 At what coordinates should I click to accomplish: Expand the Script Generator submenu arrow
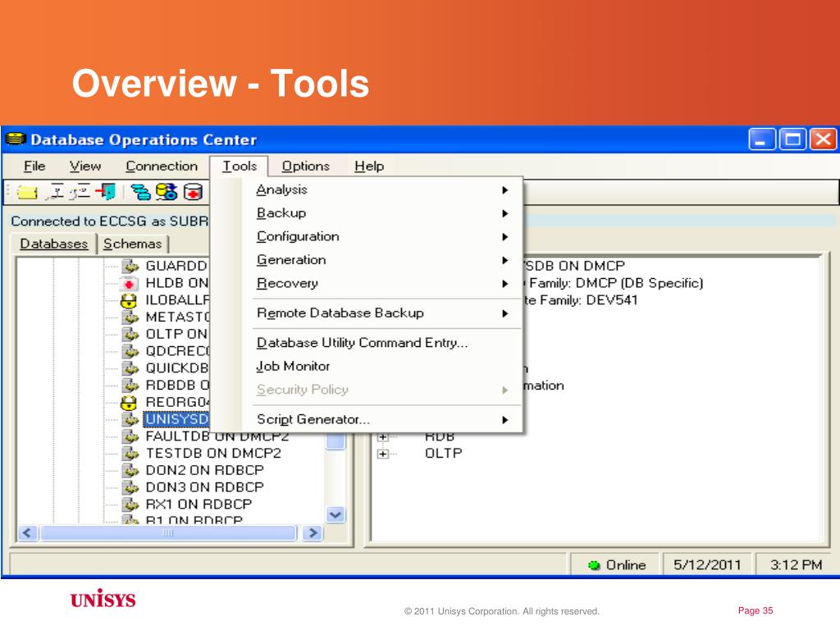coord(504,420)
